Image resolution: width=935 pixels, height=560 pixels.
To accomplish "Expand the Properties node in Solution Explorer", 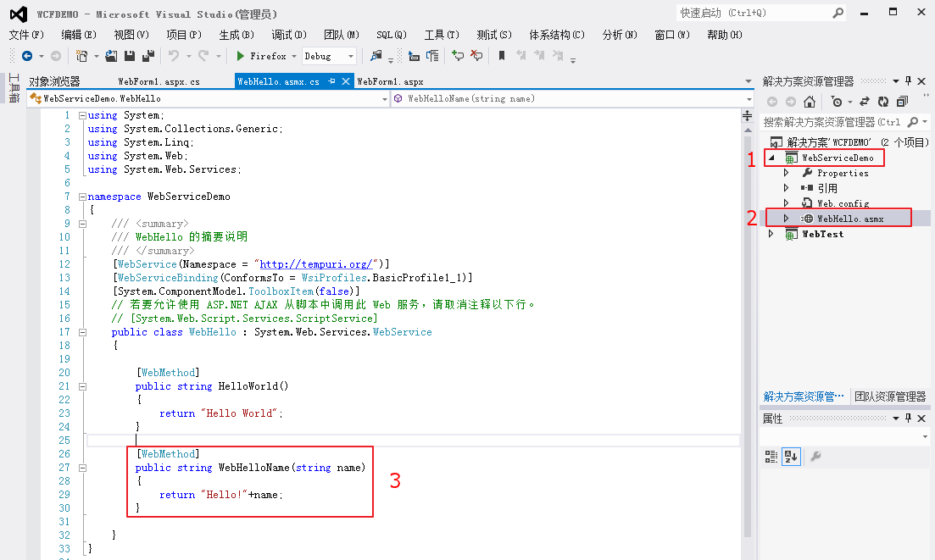I will click(786, 173).
